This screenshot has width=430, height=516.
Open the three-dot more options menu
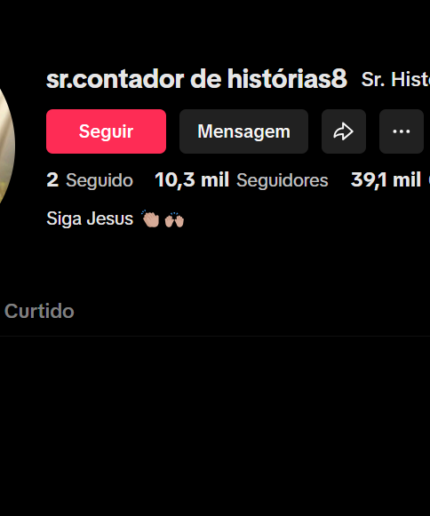coord(401,131)
